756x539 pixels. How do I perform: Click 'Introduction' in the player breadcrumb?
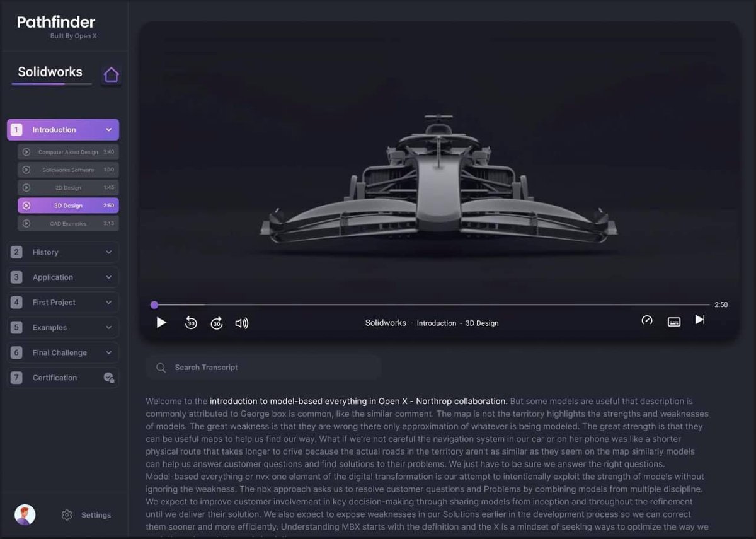tap(437, 323)
